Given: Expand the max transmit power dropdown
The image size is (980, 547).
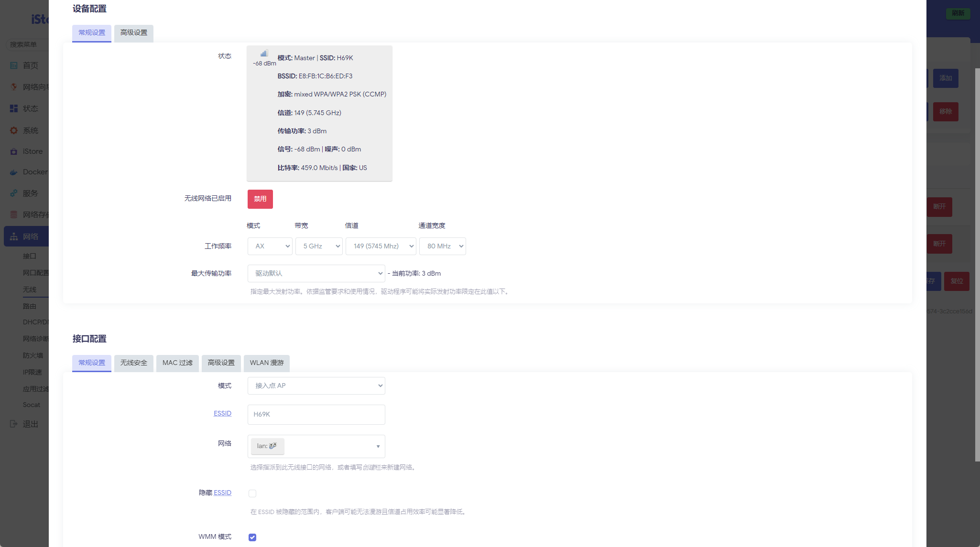Looking at the screenshot, I should point(316,273).
